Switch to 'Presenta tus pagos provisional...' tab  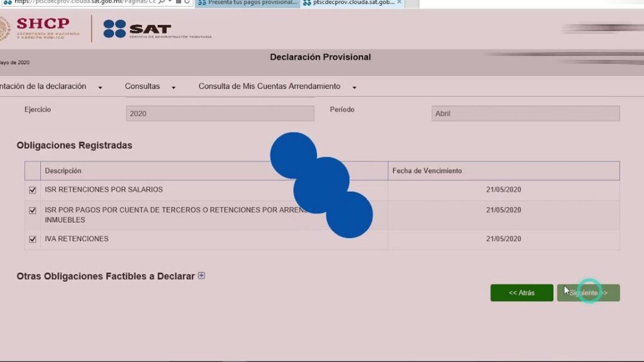click(247, 3)
